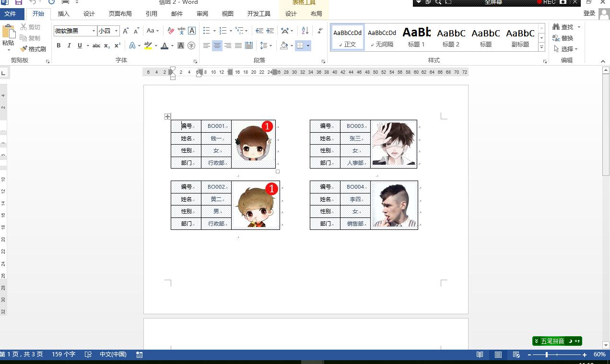Toggle subscript formatting
The width and height of the screenshot is (610, 364).
[x=107, y=45]
